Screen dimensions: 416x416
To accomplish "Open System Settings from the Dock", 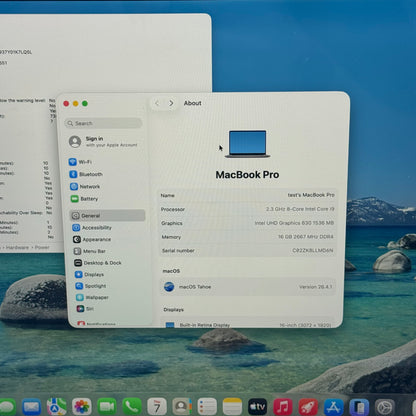I will pos(385,407).
